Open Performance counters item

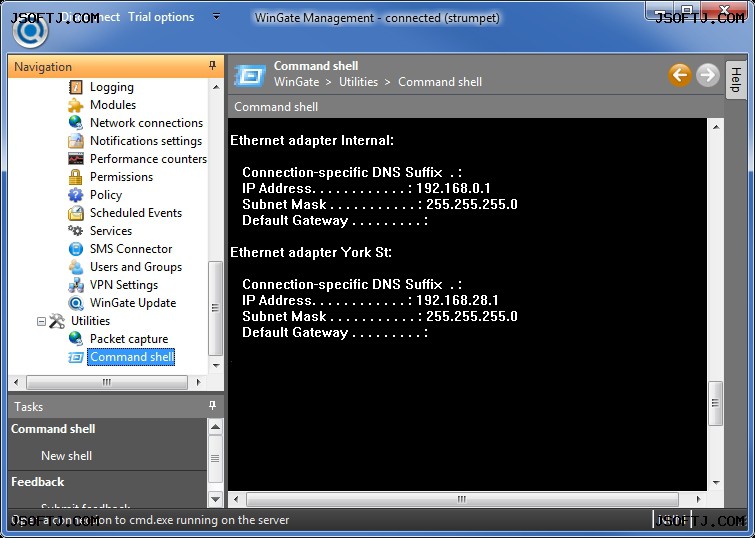(148, 159)
